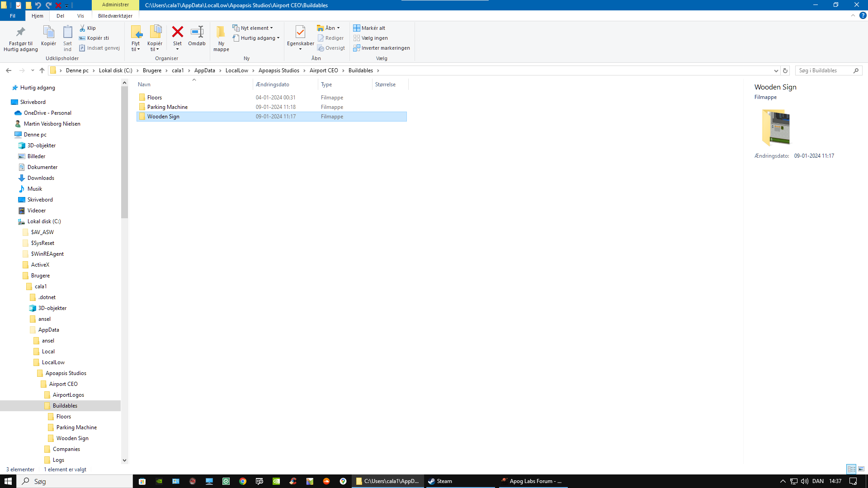Go back with the back arrow
The image size is (868, 488).
[x=9, y=70]
